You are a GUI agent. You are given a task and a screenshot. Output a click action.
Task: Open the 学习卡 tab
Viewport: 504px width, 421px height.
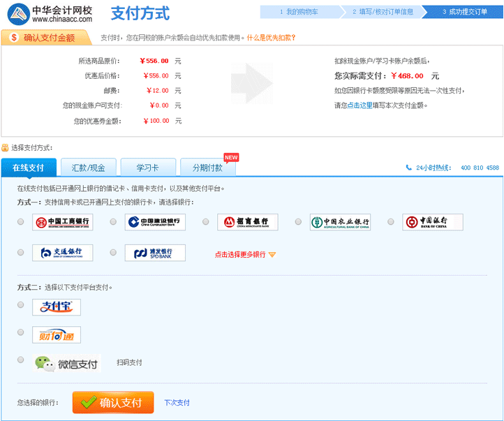click(x=147, y=168)
